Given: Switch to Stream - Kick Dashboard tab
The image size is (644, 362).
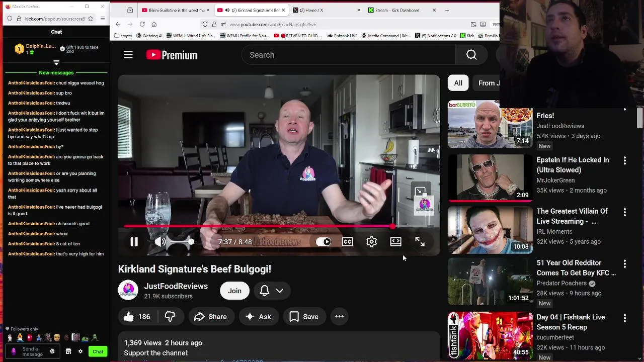Looking at the screenshot, I should pos(401,10).
